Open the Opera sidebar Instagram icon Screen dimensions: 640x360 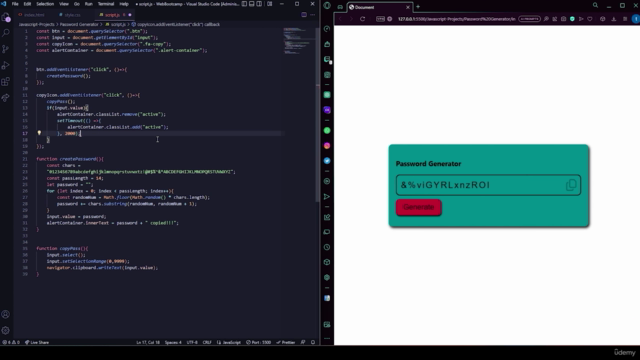click(x=327, y=146)
